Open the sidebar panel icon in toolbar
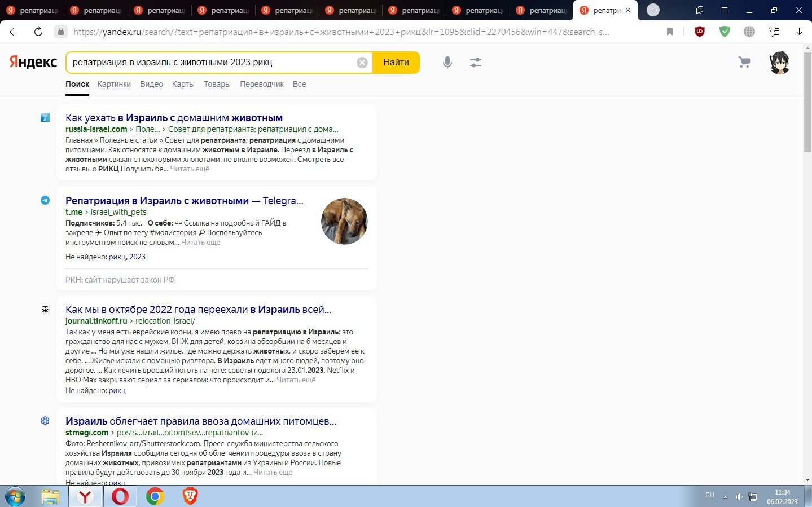Screen dimensions: 812x507 coord(774,32)
